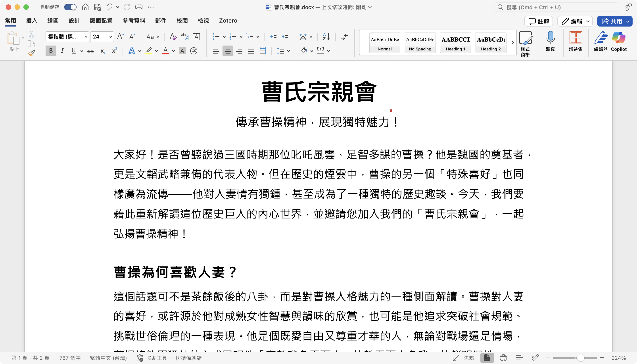The image size is (637, 364).
Task: Click the Undo arrow icon
Action: (109, 7)
